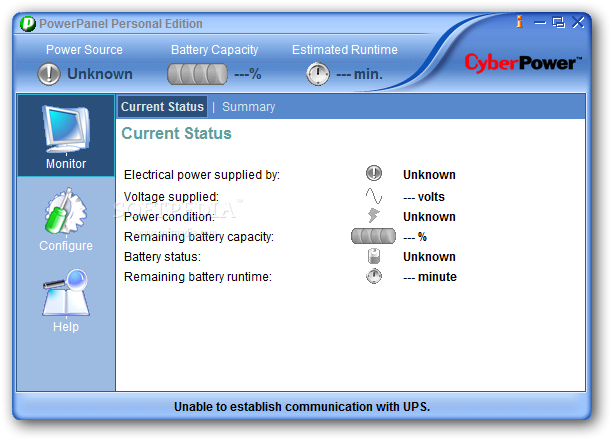Restore the PowerPanel window size

coord(559,23)
